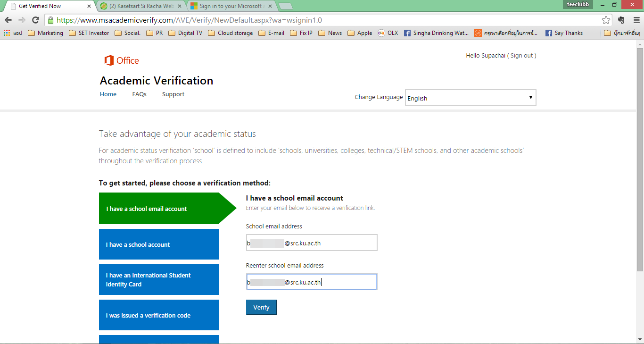Click the secure padlock icon in address bar
The height and width of the screenshot is (344, 644).
pyautogui.click(x=50, y=20)
